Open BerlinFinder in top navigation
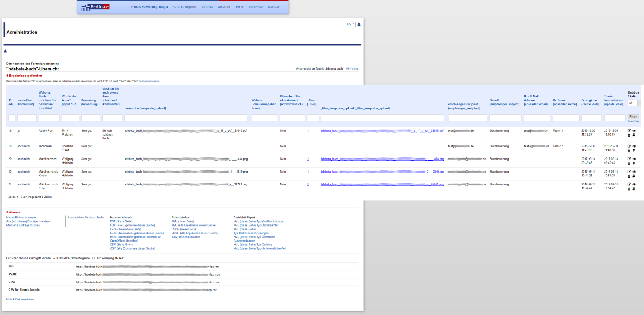The image size is (644, 315). 256,7
